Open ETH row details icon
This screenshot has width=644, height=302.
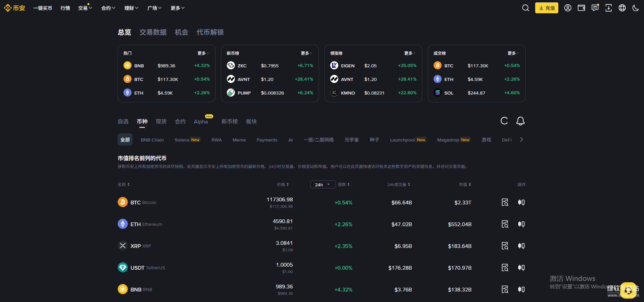coord(505,224)
